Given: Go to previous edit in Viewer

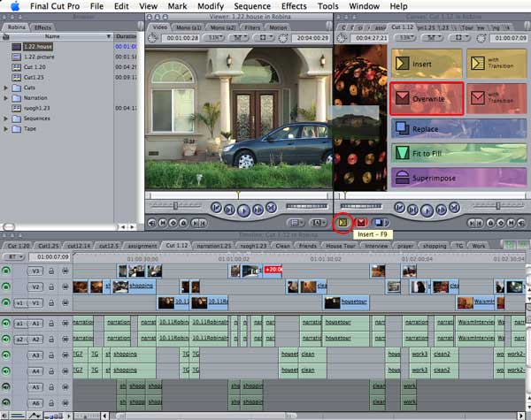Looking at the screenshot, I should pos(216,208).
